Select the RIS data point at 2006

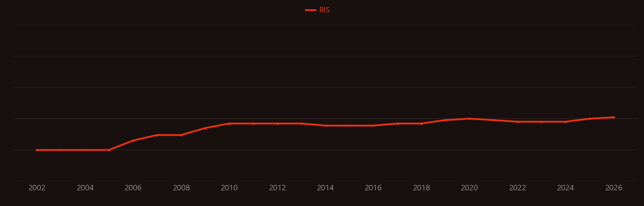tap(133, 141)
